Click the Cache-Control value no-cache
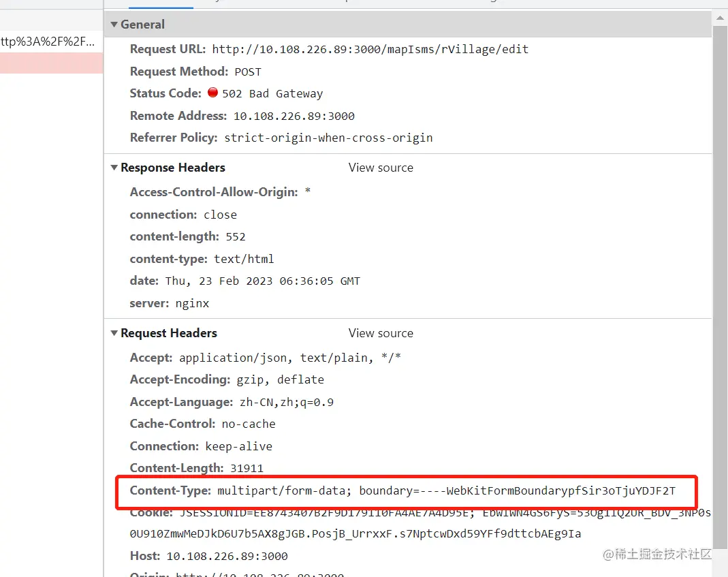This screenshot has width=728, height=577. (x=249, y=424)
